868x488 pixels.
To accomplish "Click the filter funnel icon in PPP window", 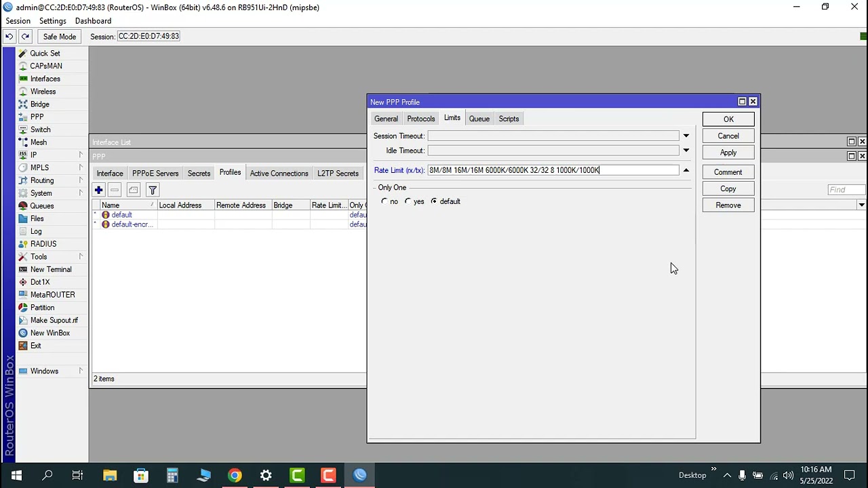I will pyautogui.click(x=153, y=190).
